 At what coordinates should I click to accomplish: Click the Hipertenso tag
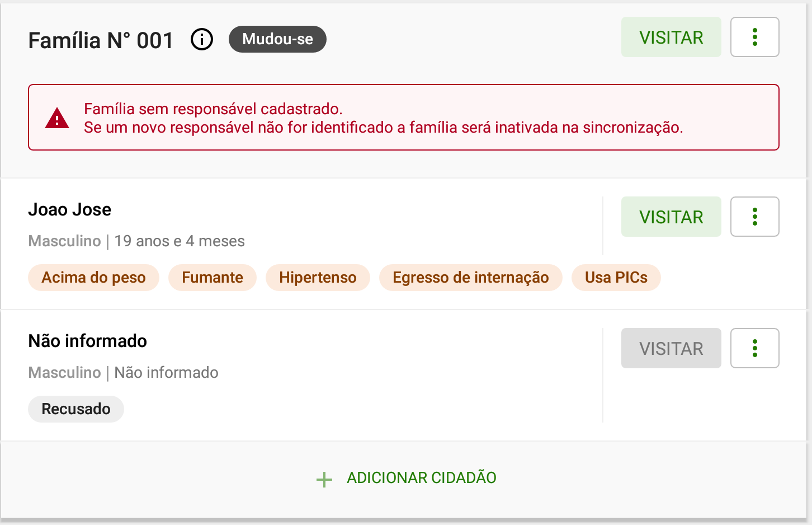[318, 278]
